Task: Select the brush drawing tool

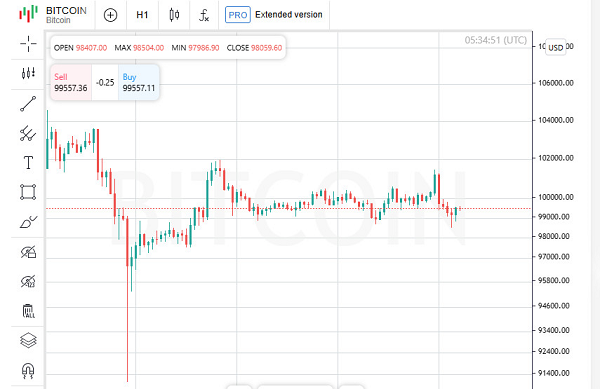Action: pos(28,222)
